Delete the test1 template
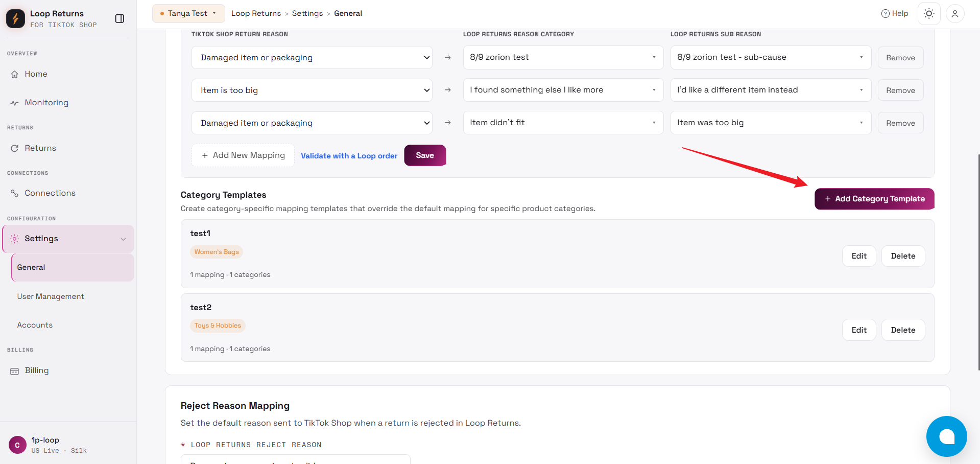This screenshot has width=980, height=464. [x=903, y=256]
